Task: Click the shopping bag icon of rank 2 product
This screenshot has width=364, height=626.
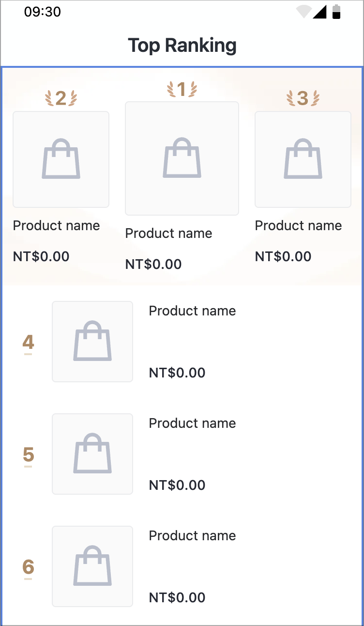Action: 61,159
